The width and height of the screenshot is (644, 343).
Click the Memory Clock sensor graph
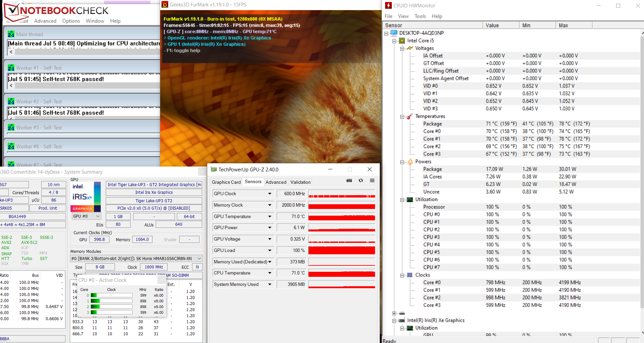click(341, 205)
